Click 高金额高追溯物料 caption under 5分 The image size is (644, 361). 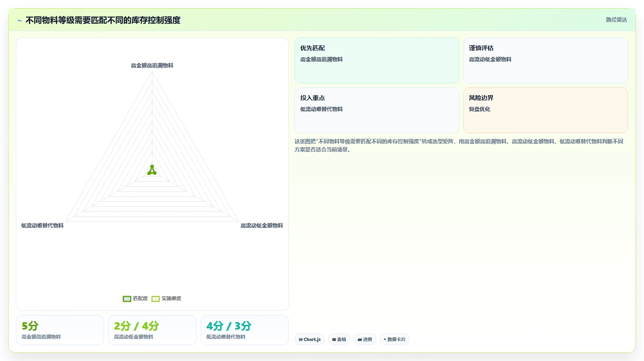(x=41, y=337)
